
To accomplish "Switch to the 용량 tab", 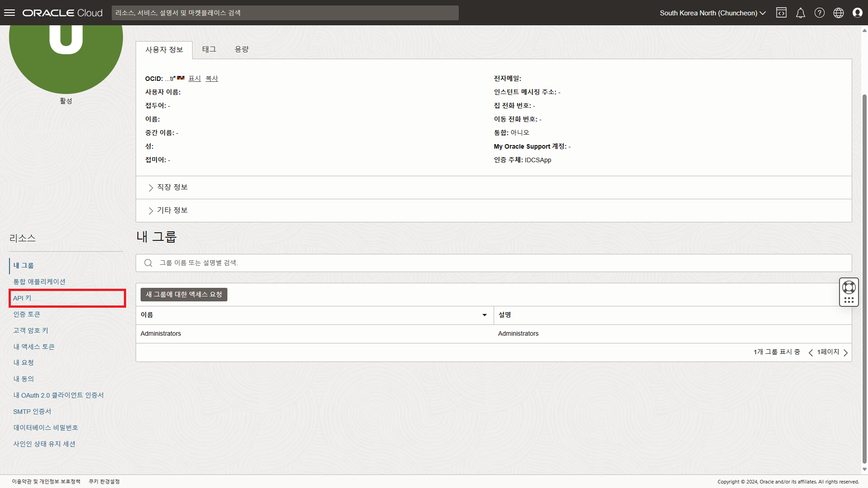I will coord(241,49).
